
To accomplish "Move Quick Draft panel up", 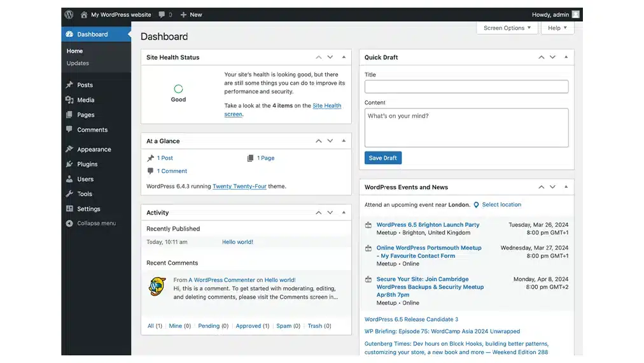I will (x=542, y=57).
